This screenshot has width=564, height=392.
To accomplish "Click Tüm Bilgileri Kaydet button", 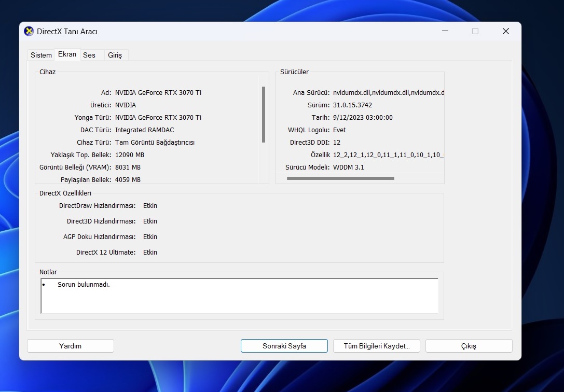I will 377,346.
